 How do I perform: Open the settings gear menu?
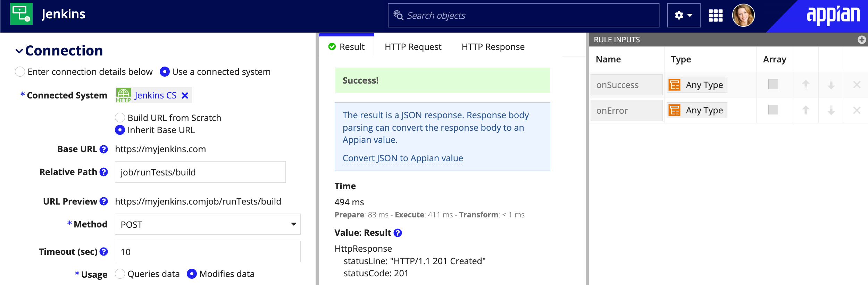683,15
